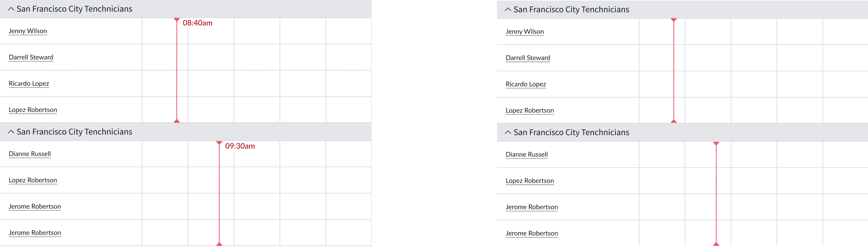Collapse the second technicians group in left panel
The height and width of the screenshot is (247, 868).
click(11, 131)
